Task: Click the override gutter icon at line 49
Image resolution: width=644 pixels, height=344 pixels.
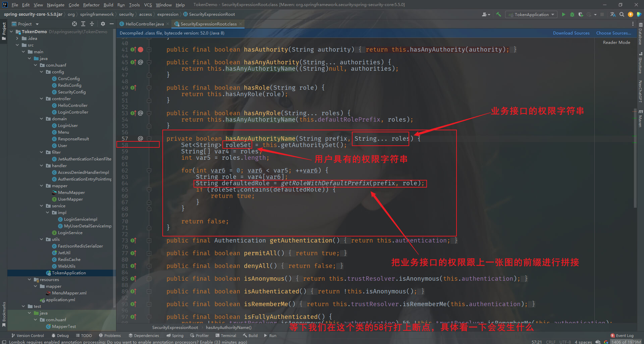Action: coord(133,88)
